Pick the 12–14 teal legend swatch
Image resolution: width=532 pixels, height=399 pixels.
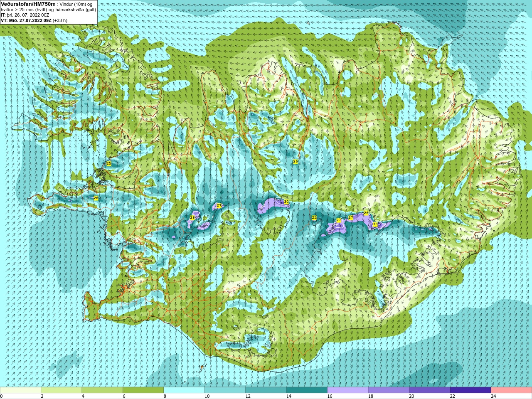[266, 390]
